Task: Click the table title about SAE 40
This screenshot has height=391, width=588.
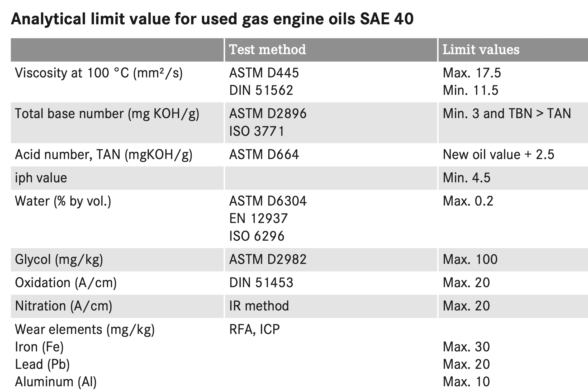Action: (212, 19)
